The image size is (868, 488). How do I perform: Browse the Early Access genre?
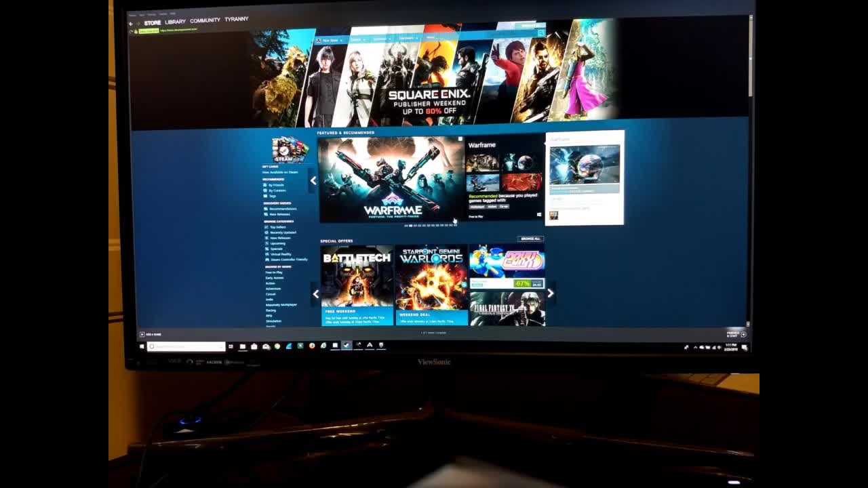[x=275, y=278]
